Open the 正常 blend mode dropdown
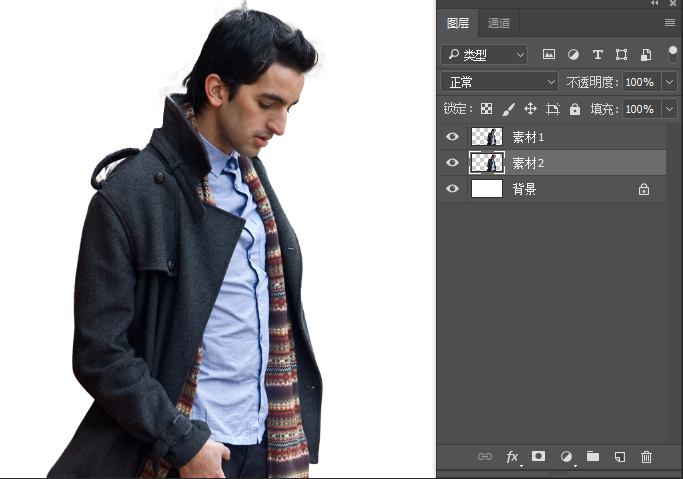 (x=500, y=82)
